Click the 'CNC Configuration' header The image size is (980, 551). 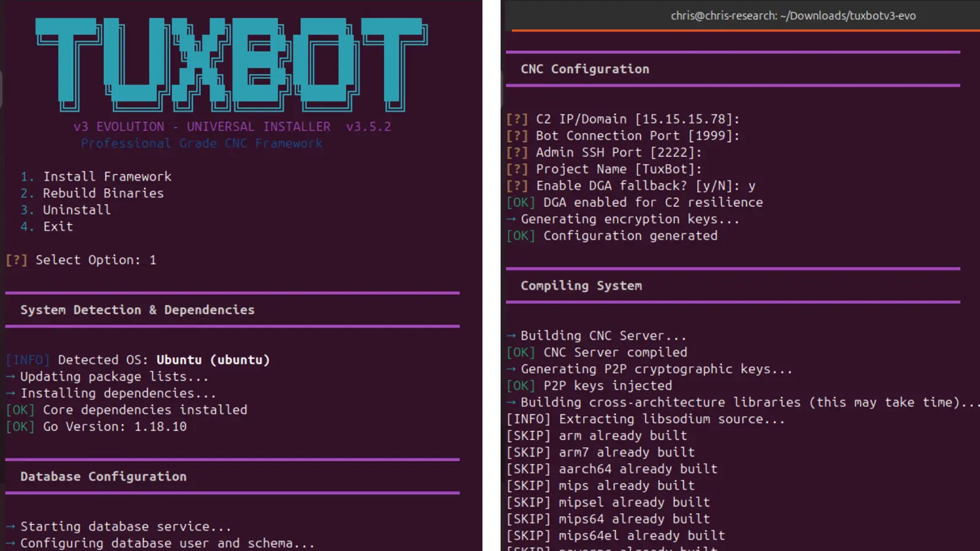pyautogui.click(x=585, y=69)
